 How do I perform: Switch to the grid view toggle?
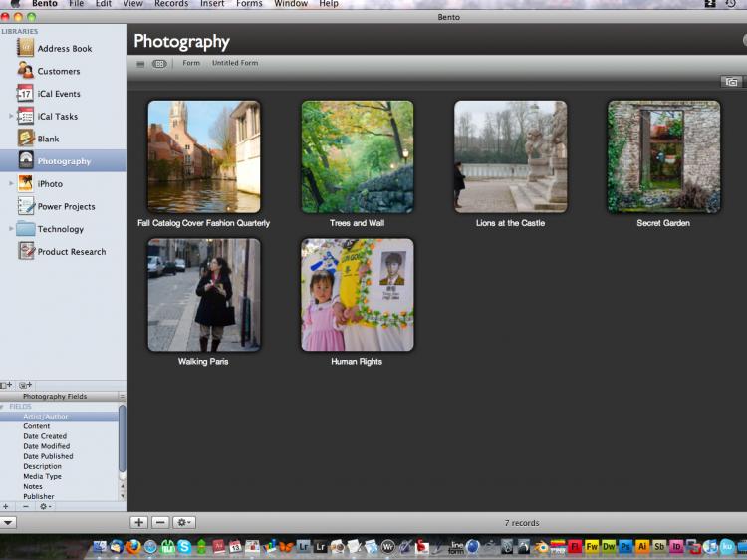click(x=159, y=63)
